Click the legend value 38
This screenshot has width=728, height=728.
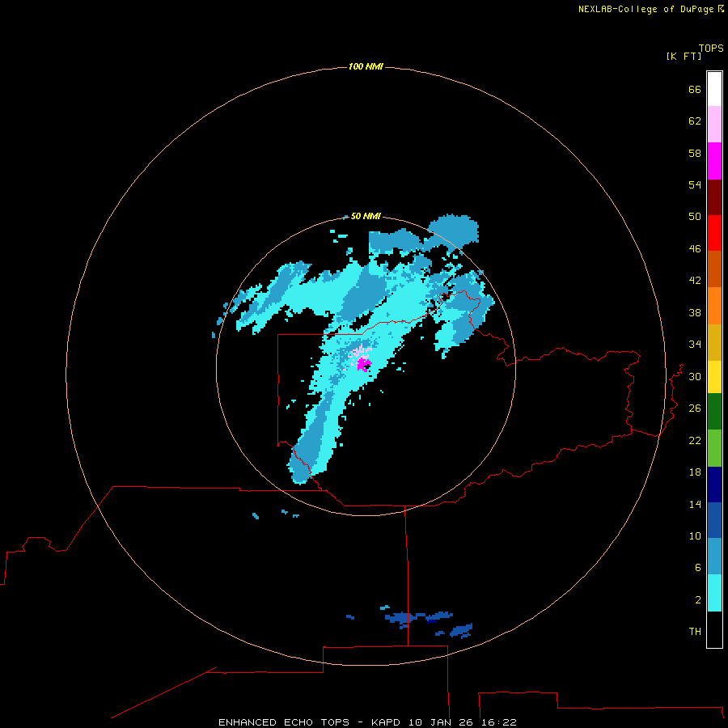point(695,312)
